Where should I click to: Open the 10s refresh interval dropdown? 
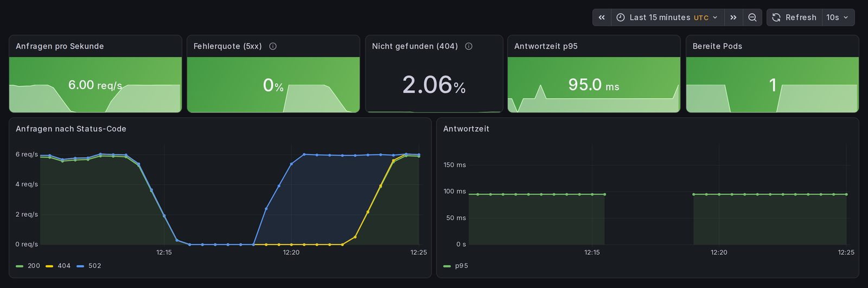(x=838, y=17)
